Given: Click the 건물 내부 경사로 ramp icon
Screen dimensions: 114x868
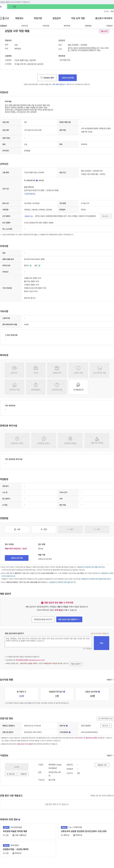Looking at the screenshot, I should [x=97, y=440].
